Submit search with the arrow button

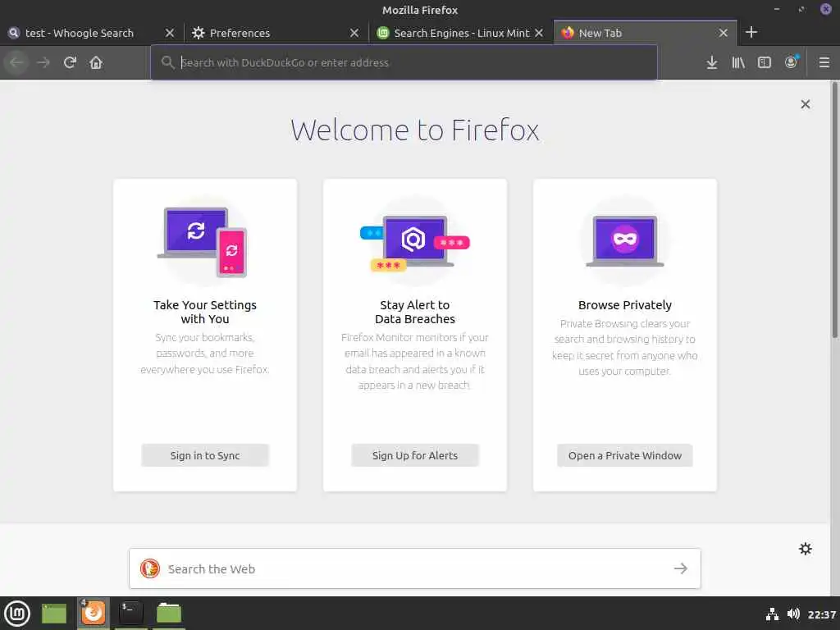681,568
